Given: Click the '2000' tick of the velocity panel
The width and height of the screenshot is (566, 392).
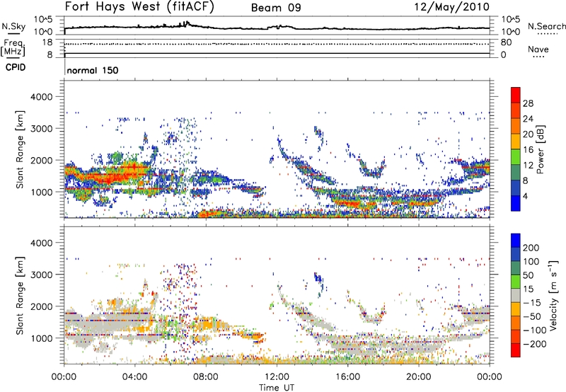Looking at the screenshot, I should point(42,306).
